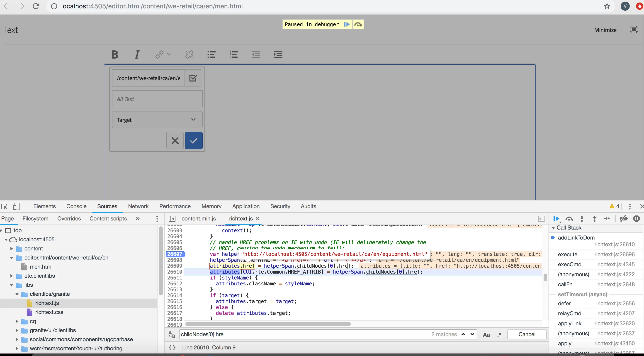The width and height of the screenshot is (644, 356).
Task: Expand the etc.clientlibs folder
Action: tap(12, 276)
